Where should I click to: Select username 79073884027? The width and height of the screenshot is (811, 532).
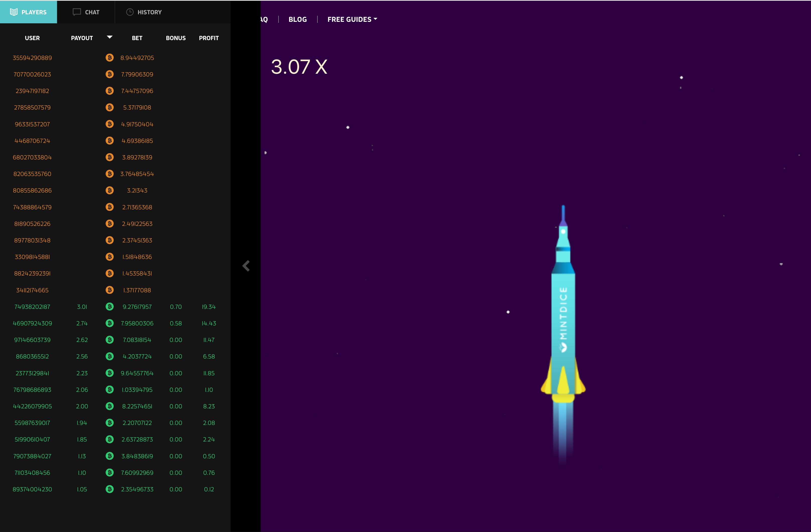click(x=32, y=456)
